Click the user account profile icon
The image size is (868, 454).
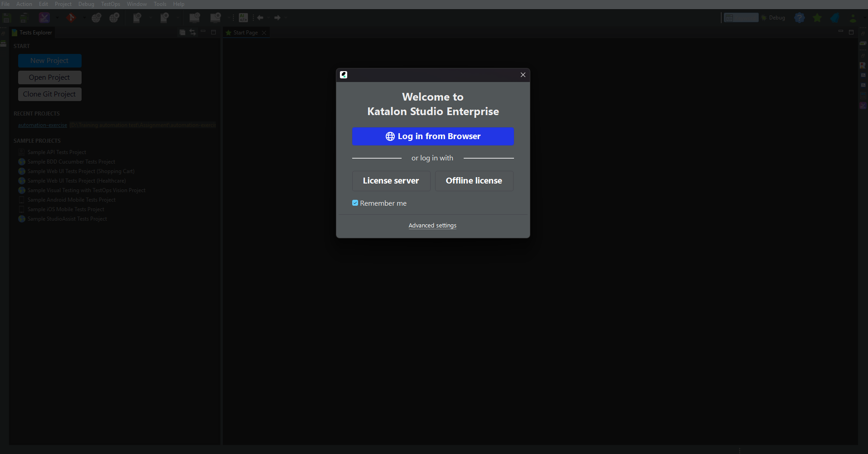click(853, 18)
